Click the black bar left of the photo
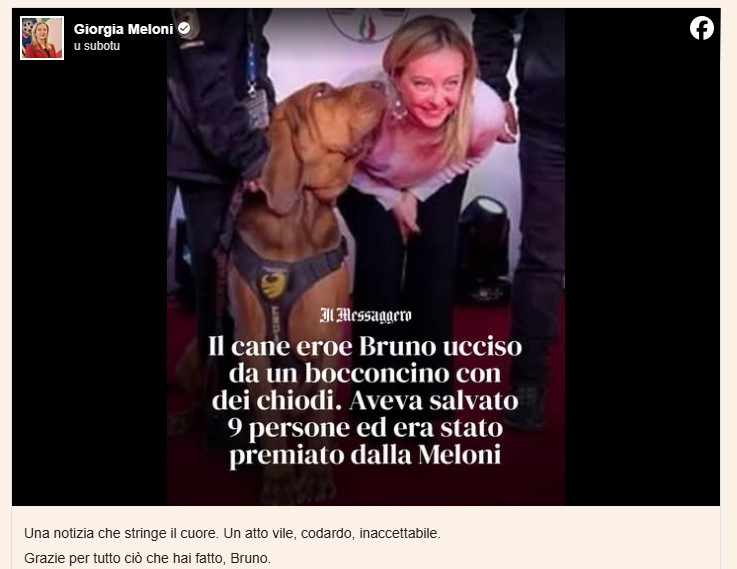The height and width of the screenshot is (569, 737). (89, 282)
